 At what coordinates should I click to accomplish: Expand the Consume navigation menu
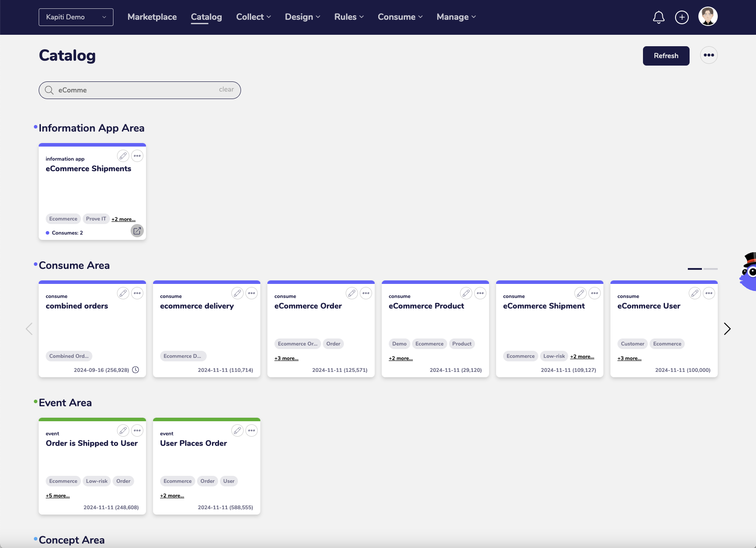[x=399, y=17]
